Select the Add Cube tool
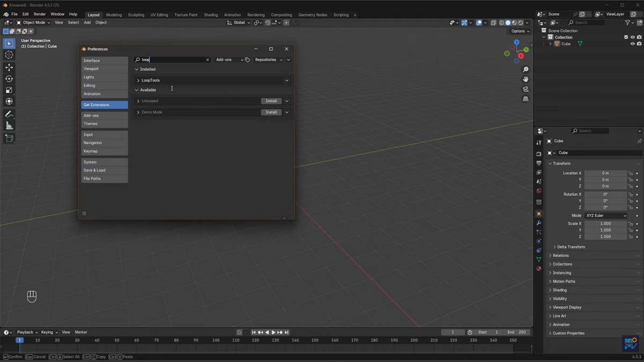The image size is (644, 362). 9,138
